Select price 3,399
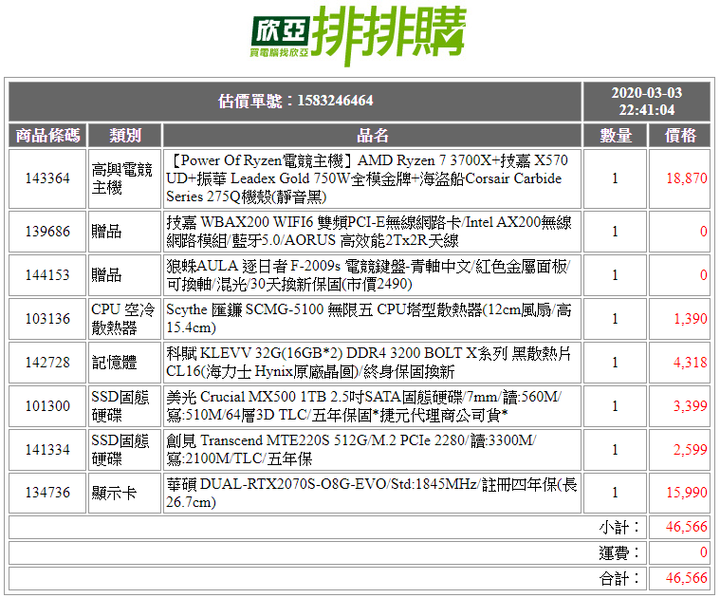The height and width of the screenshot is (598, 720). coord(690,406)
